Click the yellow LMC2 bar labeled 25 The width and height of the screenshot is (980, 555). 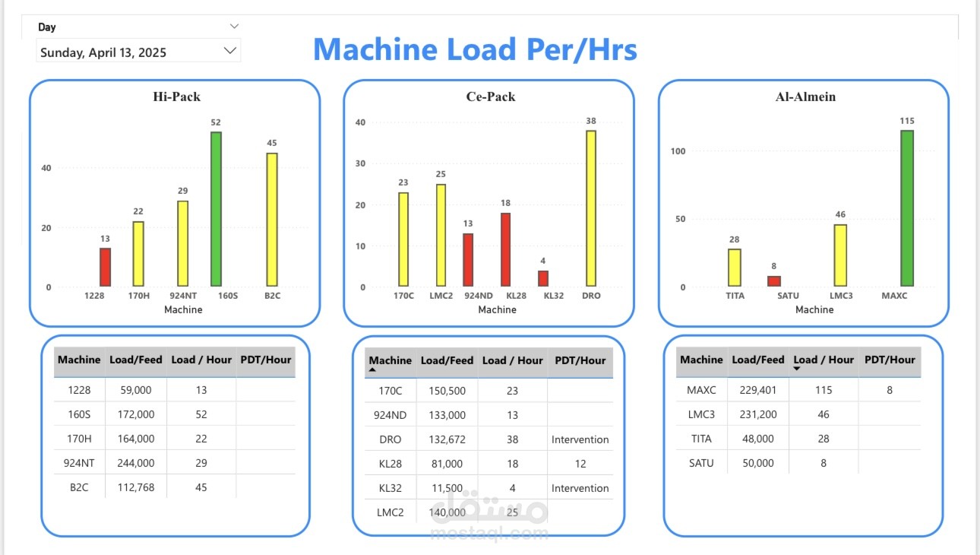441,236
